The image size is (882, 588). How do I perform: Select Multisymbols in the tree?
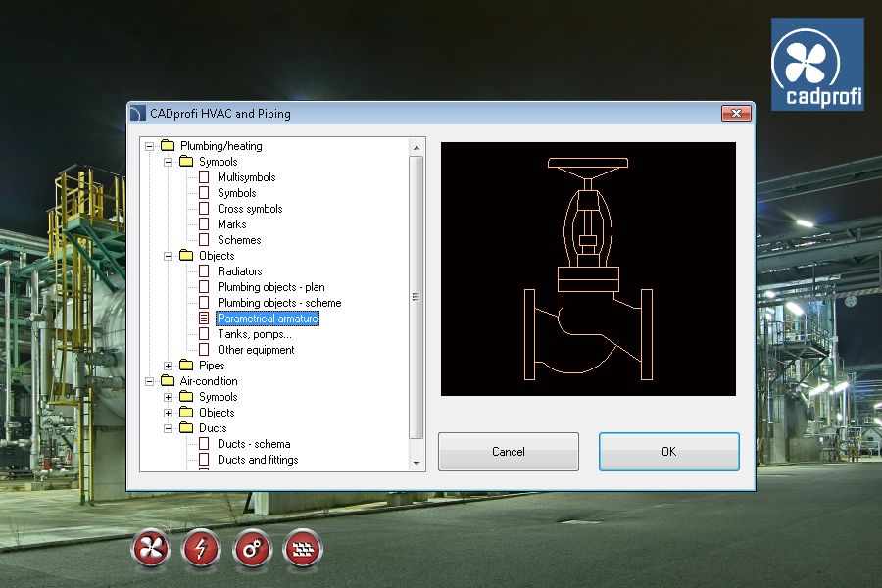click(246, 177)
